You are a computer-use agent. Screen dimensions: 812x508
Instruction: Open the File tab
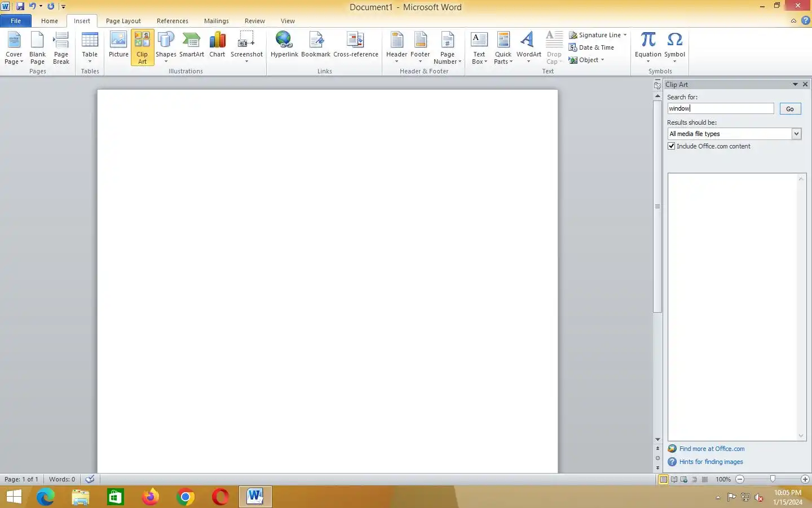point(16,21)
